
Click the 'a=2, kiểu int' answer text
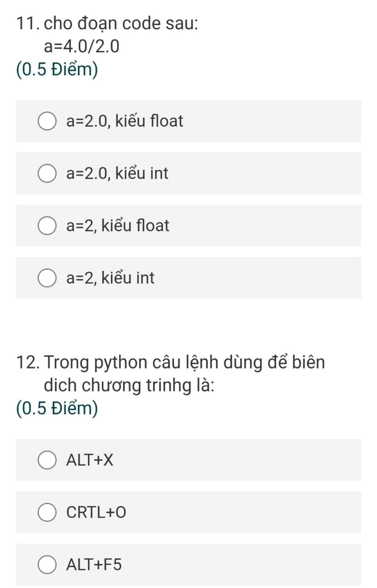click(x=110, y=278)
